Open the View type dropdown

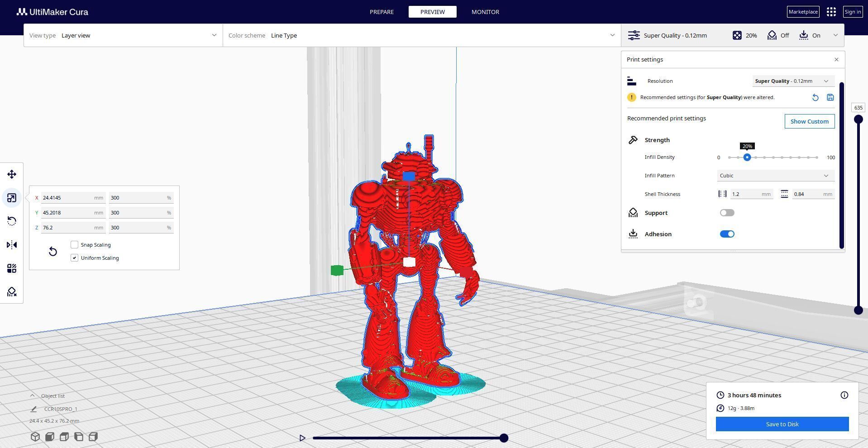(123, 35)
